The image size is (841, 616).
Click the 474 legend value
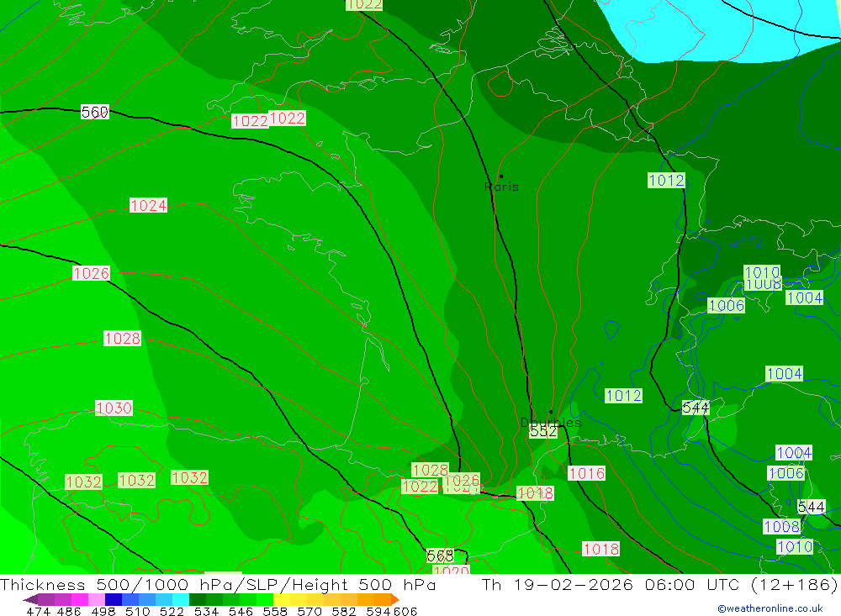coord(39,611)
